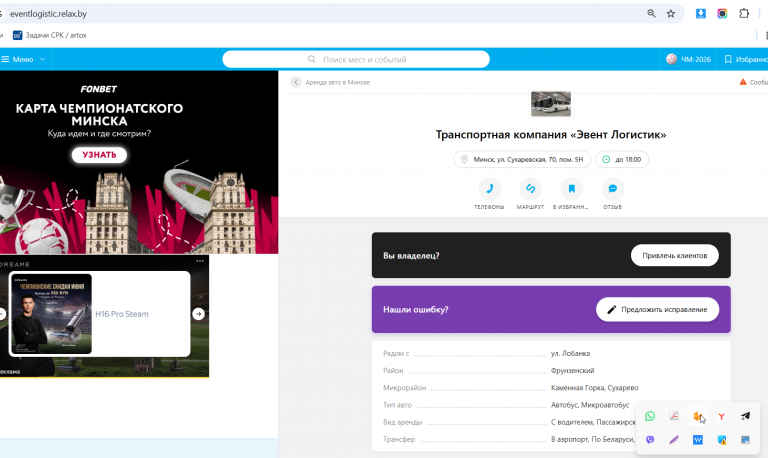Open Windows Security shield tray icon
Viewport: 768px width, 458px height.
coord(721,440)
